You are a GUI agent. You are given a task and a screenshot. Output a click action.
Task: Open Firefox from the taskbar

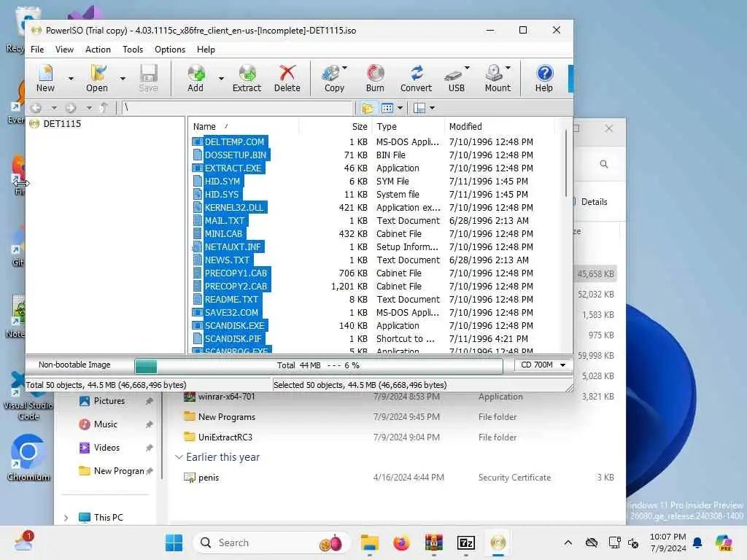402,542
